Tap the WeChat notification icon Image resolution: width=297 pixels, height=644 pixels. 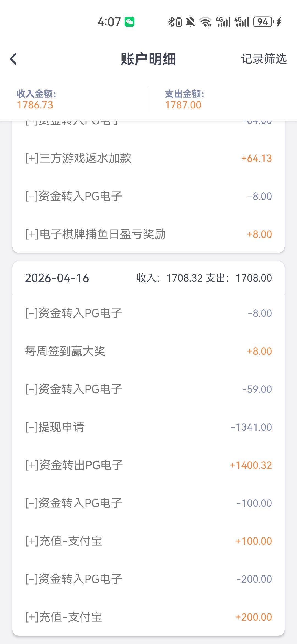130,22
